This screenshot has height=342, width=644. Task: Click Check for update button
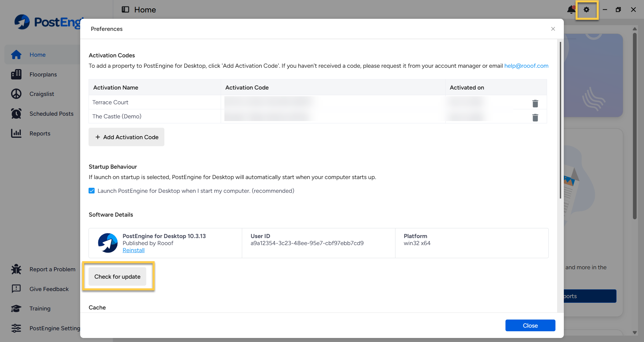point(117,277)
